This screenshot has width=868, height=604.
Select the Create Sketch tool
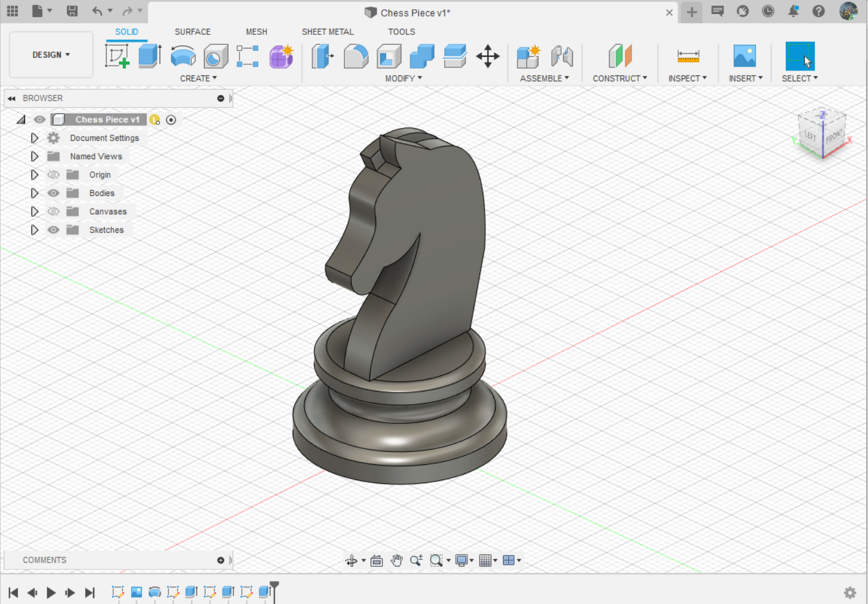[x=117, y=56]
